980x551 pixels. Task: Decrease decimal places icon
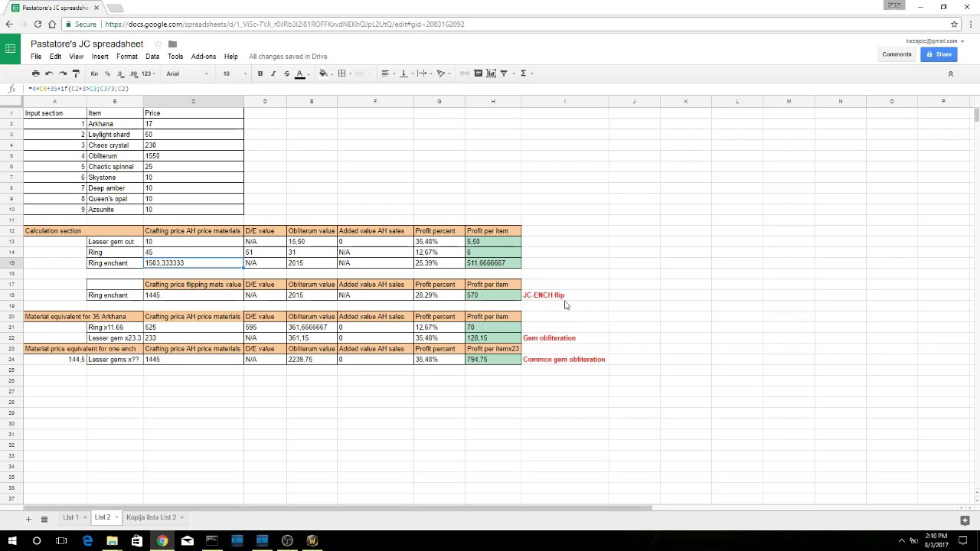[x=120, y=73]
